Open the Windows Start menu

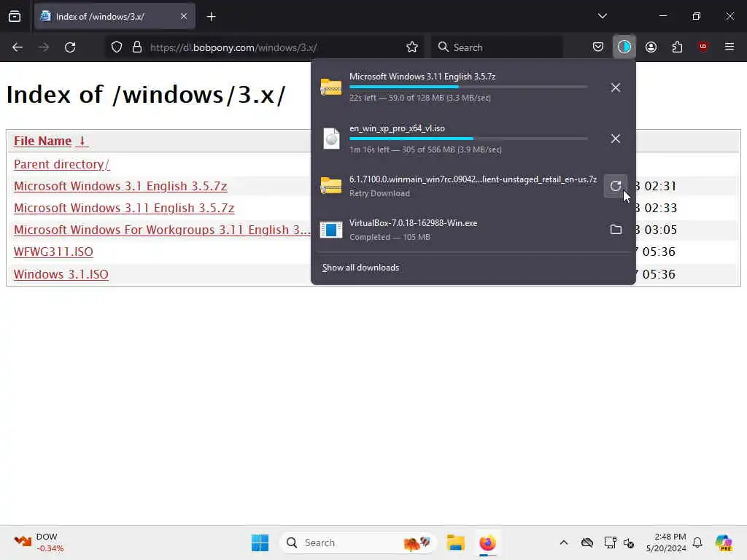260,542
